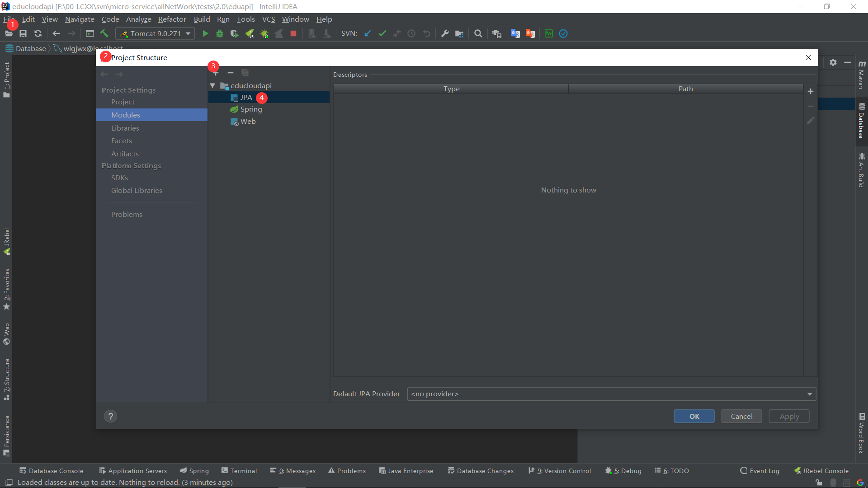868x488 pixels.
Task: Select Facets in the settings list
Action: (x=121, y=141)
